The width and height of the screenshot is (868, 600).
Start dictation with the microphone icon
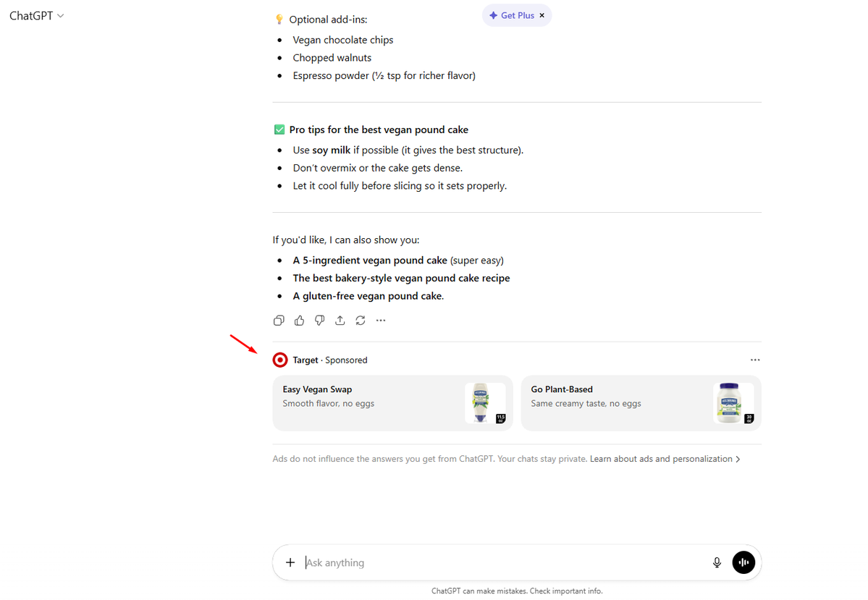pos(717,562)
